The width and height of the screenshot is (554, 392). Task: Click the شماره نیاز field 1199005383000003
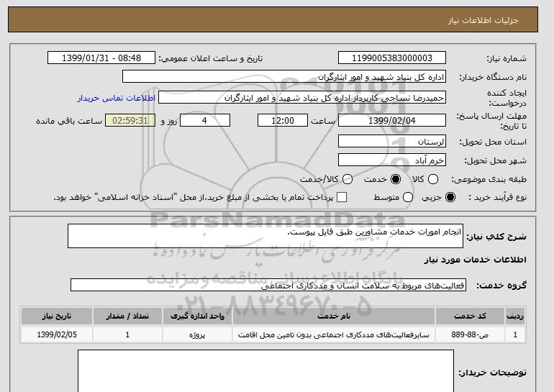(392, 58)
